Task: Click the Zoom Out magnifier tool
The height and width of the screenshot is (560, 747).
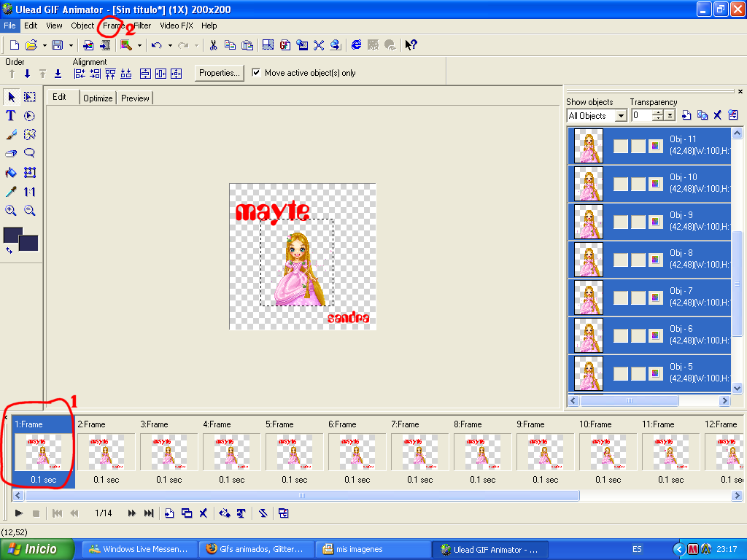Action: (29, 211)
